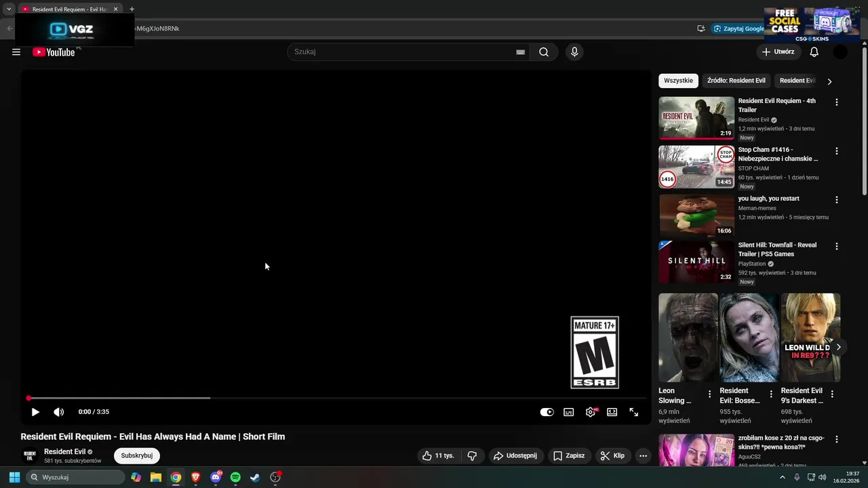Open Brave browser from the taskbar
Screen dimensions: 868x488
(196, 477)
